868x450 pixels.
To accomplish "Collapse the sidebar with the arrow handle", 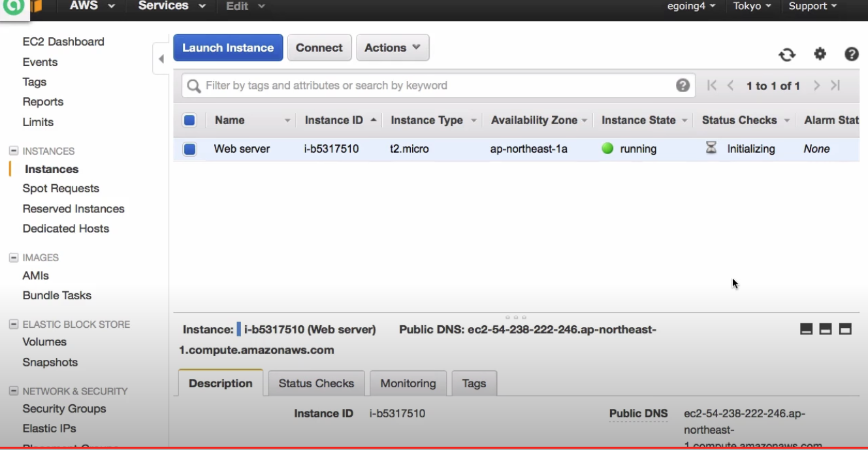I will tap(161, 59).
